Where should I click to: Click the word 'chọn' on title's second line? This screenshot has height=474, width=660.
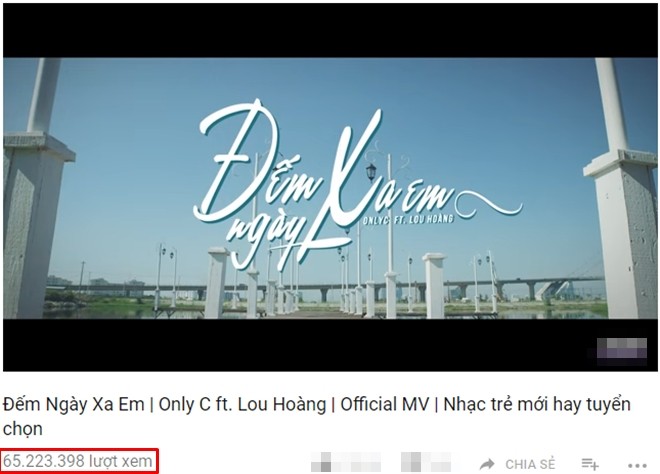click(x=23, y=429)
